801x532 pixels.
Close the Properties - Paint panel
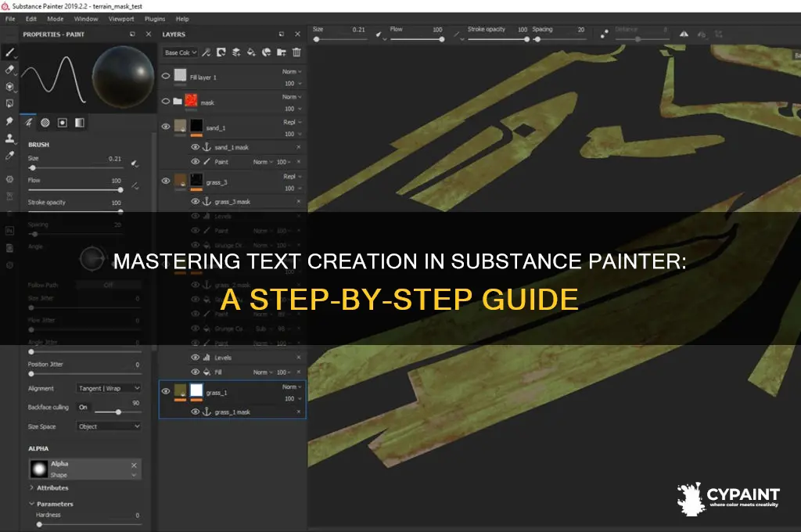[x=148, y=34]
